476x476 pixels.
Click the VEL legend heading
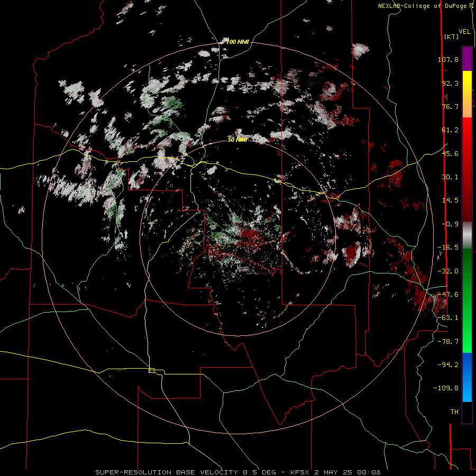464,31
